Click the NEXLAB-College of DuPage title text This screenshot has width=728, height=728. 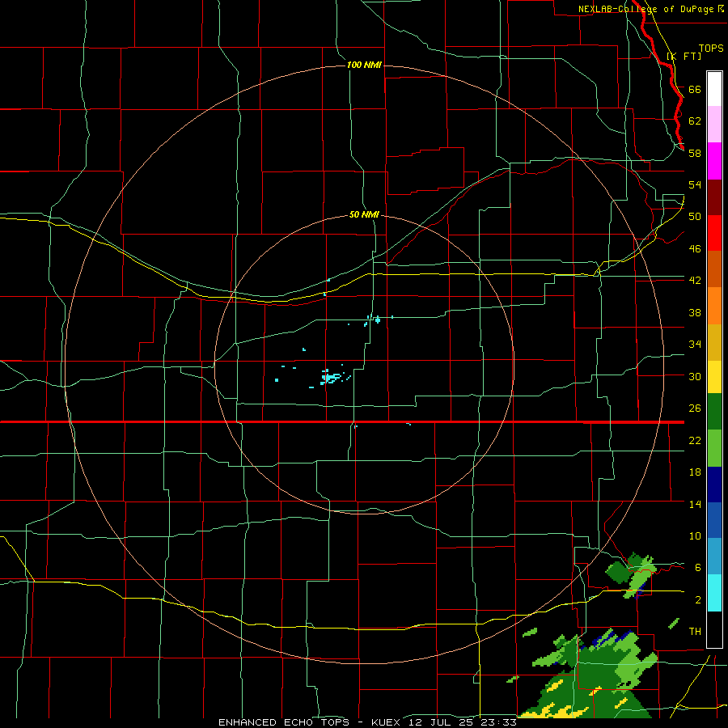(x=651, y=9)
